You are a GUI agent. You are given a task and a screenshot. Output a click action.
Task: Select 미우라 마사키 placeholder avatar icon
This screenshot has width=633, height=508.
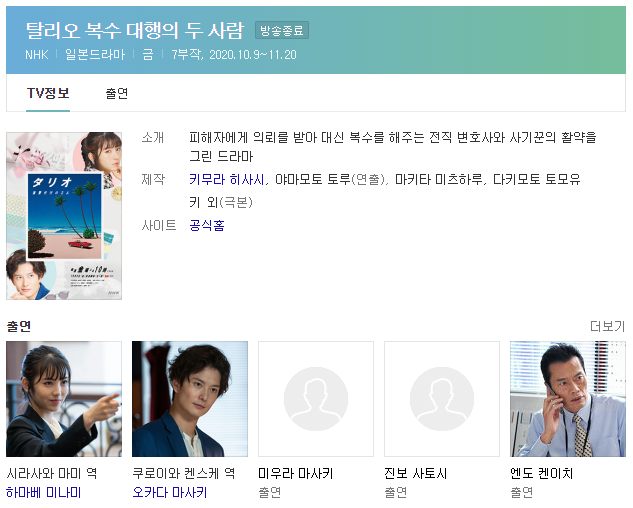(316, 399)
